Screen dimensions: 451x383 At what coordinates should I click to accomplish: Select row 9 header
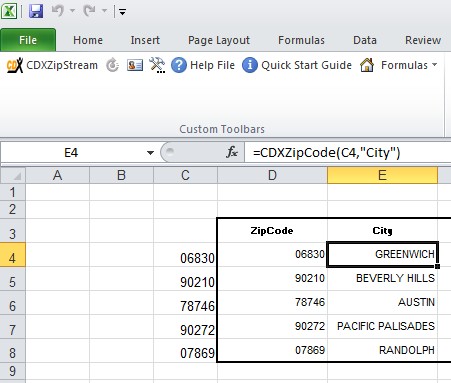pyautogui.click(x=13, y=371)
